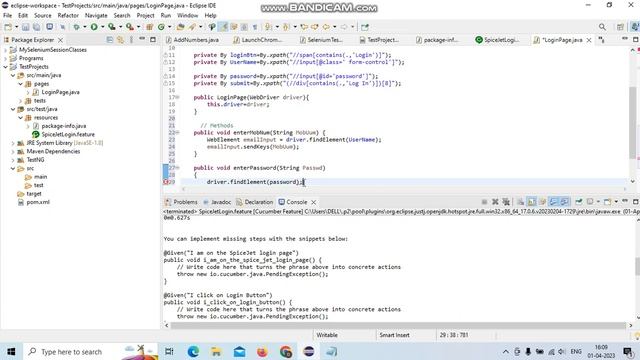
Task: Click the console horizontal scrollbar
Action: pos(398,326)
